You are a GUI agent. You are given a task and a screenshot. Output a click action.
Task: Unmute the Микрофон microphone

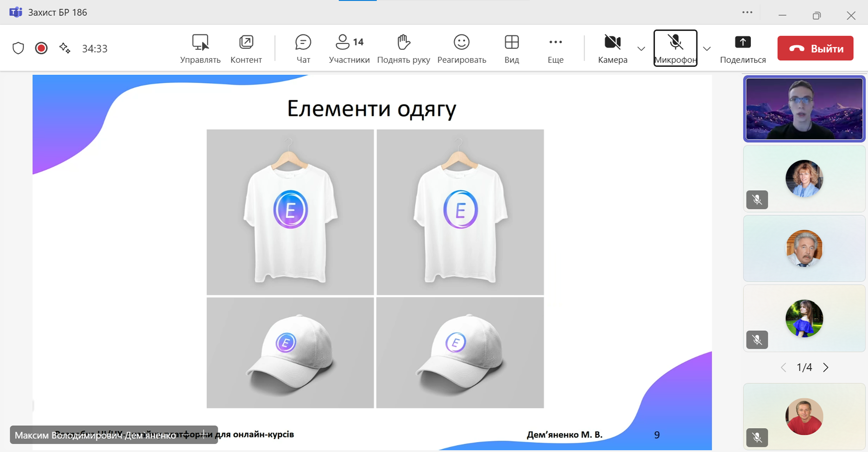tap(675, 48)
